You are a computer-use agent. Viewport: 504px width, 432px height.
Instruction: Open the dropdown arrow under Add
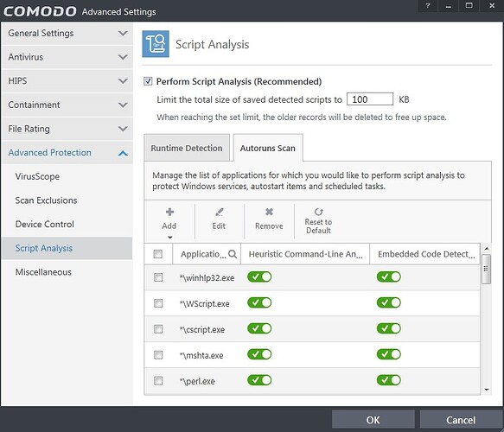(x=170, y=238)
